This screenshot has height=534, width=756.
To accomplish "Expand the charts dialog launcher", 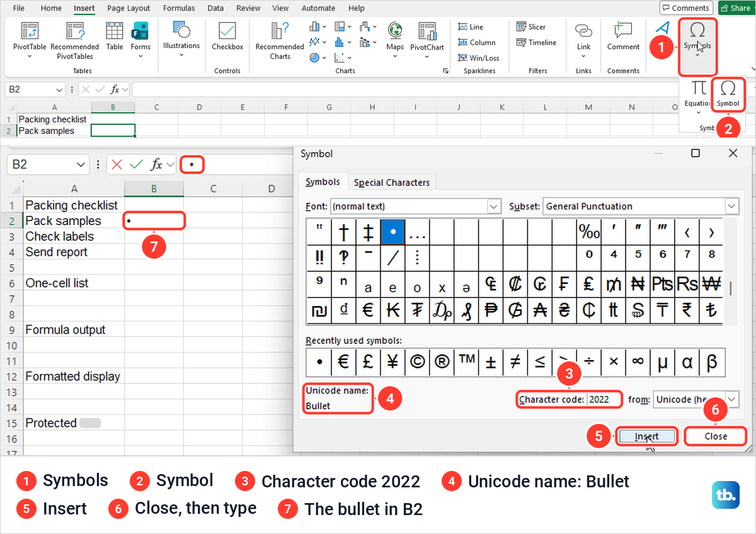I will point(445,71).
